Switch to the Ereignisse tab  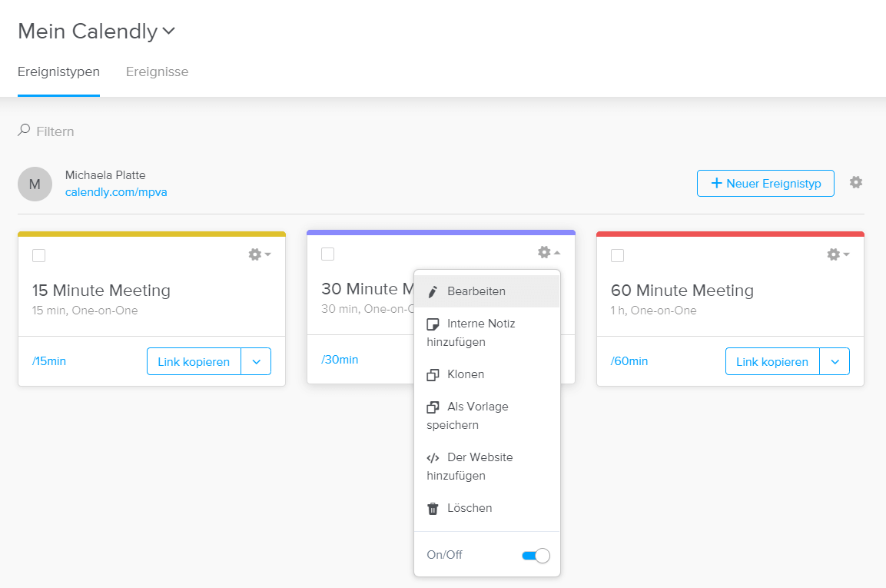(157, 71)
